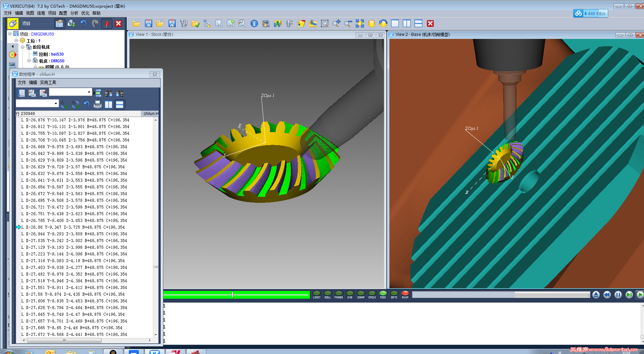
Task: Collapse the 数控机床 tree node
Action: pos(22,47)
